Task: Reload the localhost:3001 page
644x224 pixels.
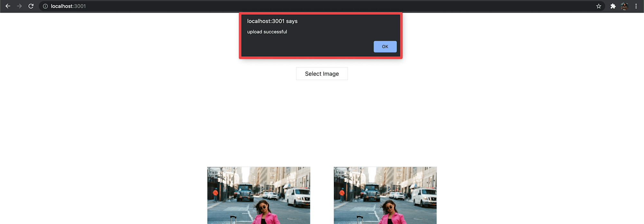Action: [31, 6]
